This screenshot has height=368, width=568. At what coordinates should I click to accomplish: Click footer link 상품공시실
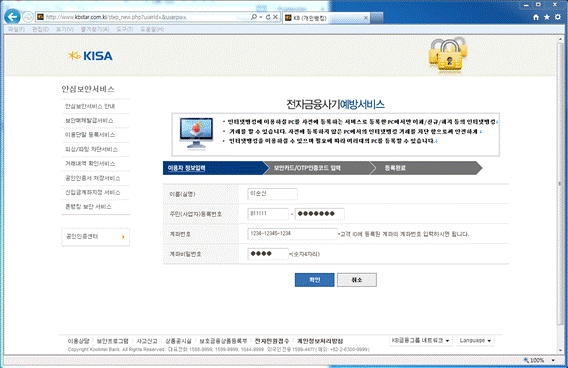coord(178,341)
